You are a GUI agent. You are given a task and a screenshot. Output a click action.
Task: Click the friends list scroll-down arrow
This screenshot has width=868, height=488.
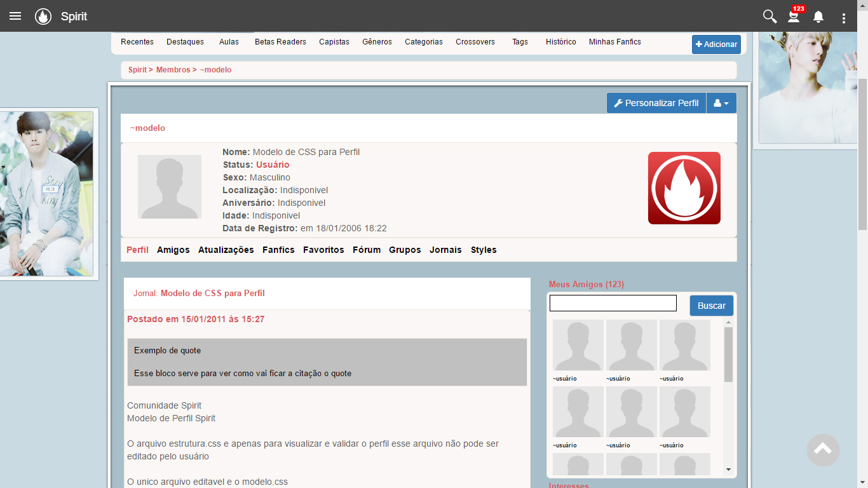(728, 470)
